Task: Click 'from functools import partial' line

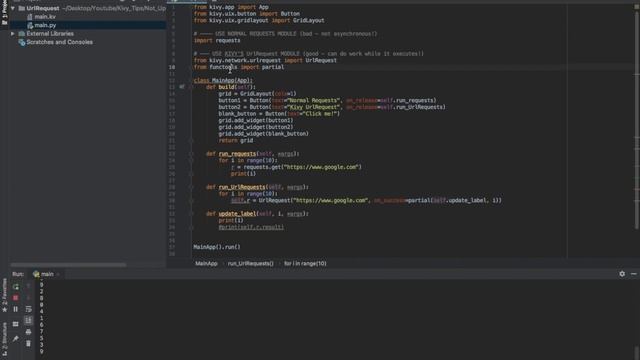Action: tap(239, 67)
